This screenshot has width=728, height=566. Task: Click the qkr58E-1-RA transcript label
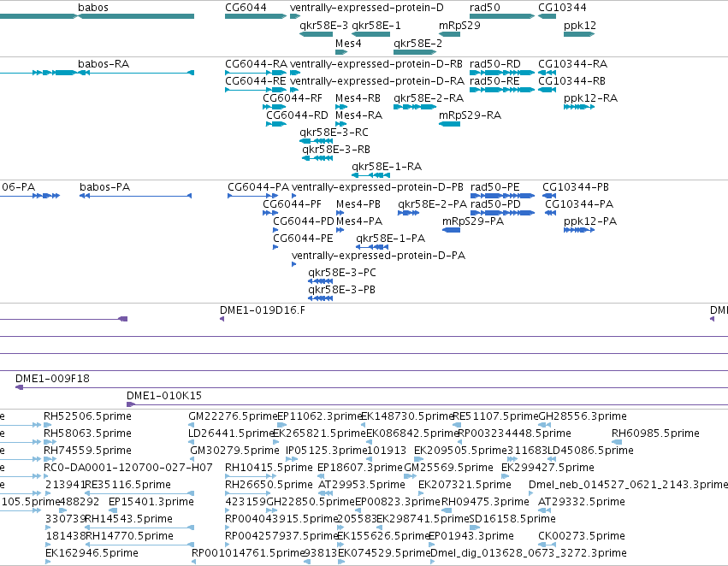point(387,167)
